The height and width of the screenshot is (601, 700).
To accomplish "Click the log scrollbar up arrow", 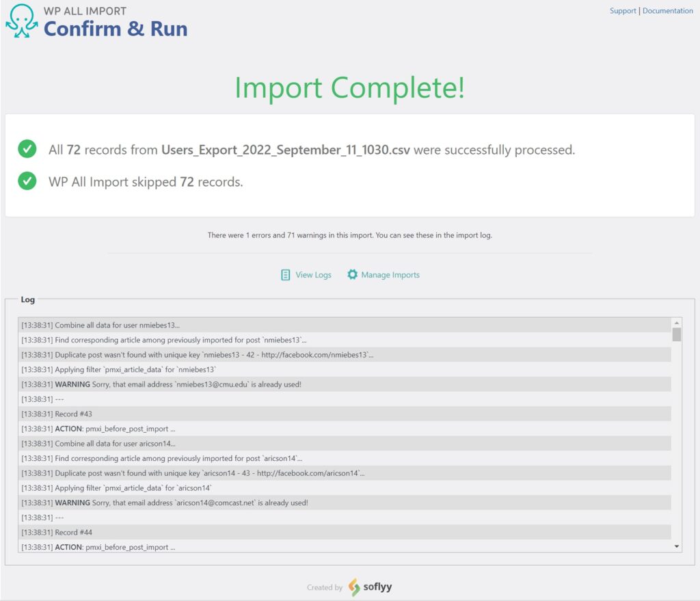I will pos(677,322).
